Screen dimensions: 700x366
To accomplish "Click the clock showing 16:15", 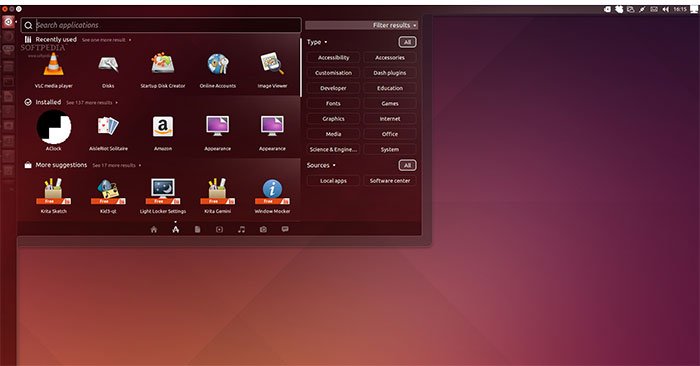I will click(x=680, y=9).
